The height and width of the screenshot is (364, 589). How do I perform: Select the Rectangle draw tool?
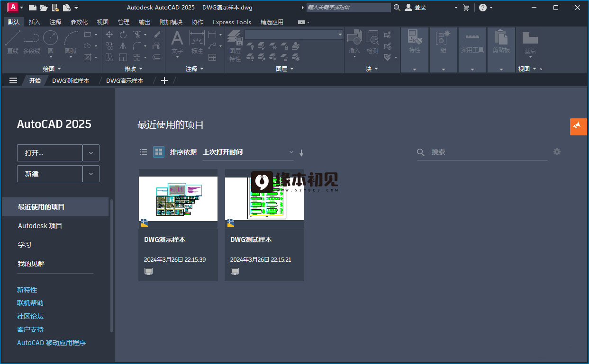(88, 35)
